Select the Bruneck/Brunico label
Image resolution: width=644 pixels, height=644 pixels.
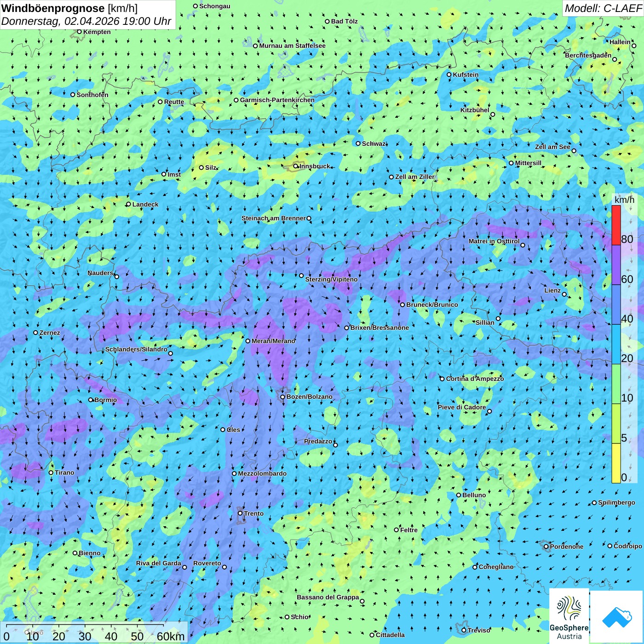[x=432, y=305]
